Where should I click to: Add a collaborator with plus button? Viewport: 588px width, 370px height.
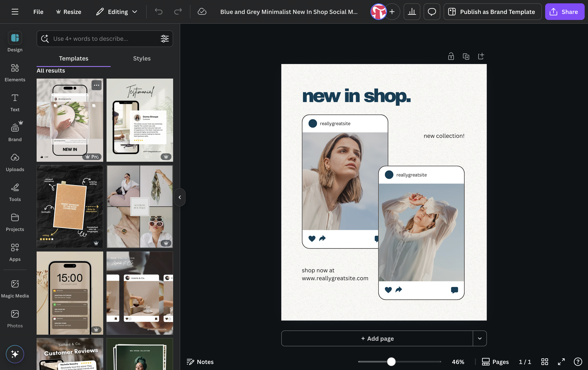click(x=392, y=12)
